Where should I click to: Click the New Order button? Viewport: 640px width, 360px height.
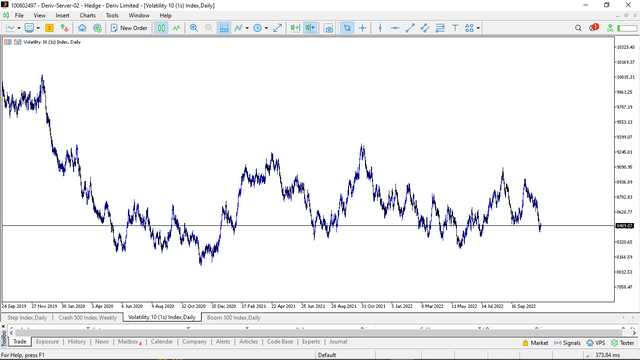(x=129, y=28)
